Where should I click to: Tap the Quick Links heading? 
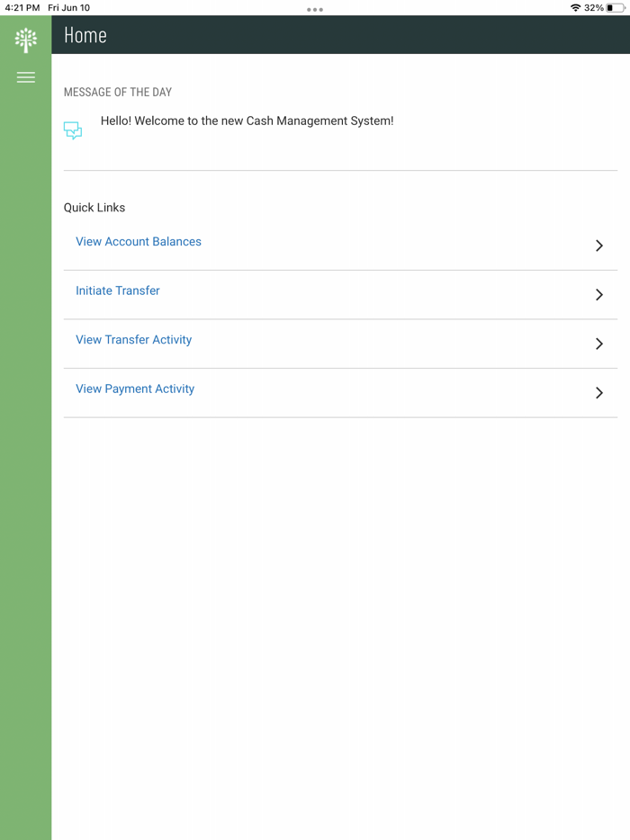pos(94,208)
